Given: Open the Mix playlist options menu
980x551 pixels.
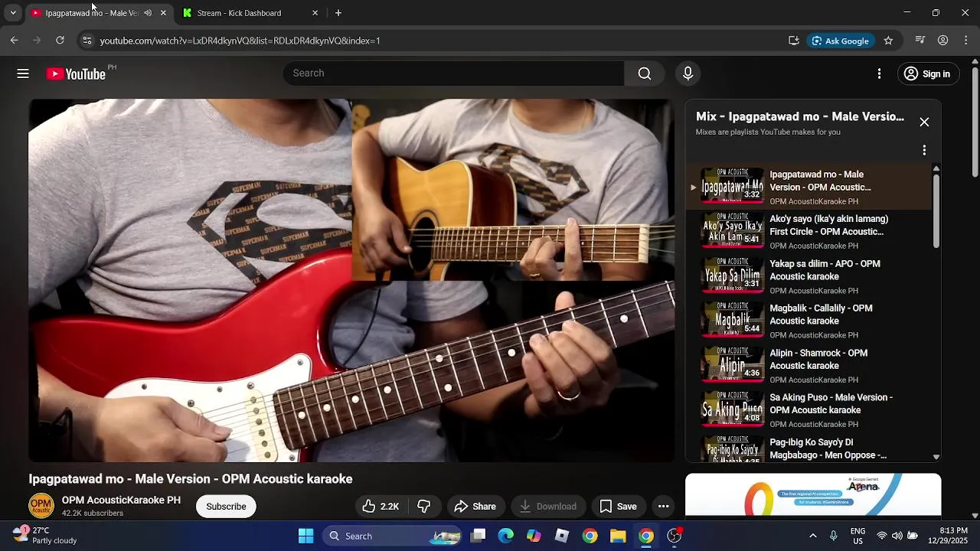Looking at the screenshot, I should (x=924, y=150).
